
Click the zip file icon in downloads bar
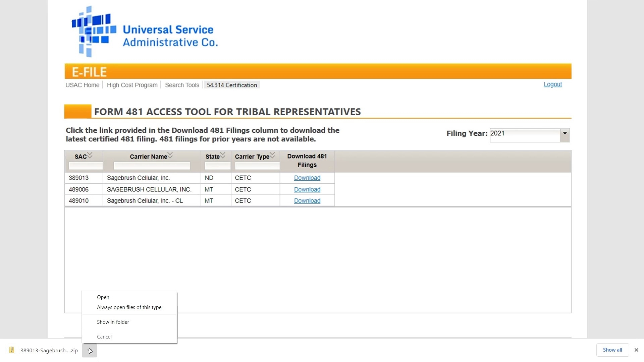click(x=12, y=350)
